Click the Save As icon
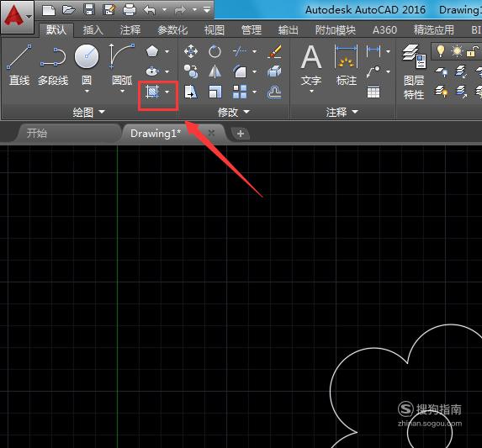Screen dimensions: 482x448 (x=109, y=10)
